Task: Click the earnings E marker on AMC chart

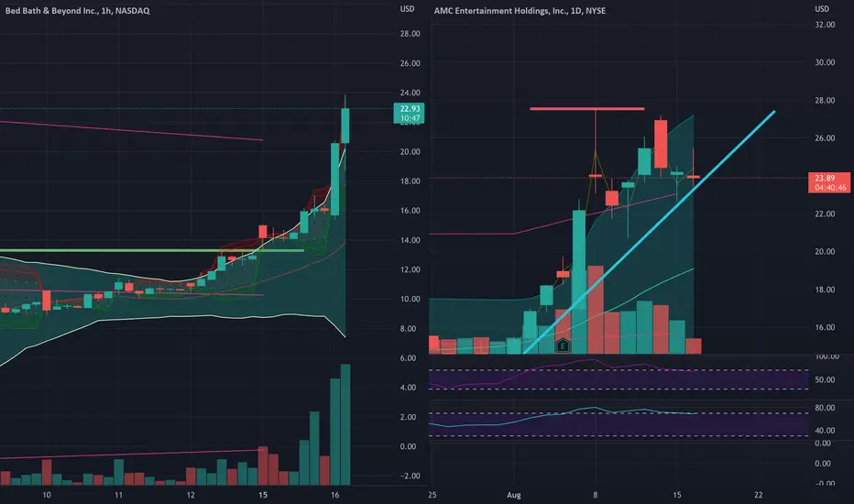Action: point(563,345)
